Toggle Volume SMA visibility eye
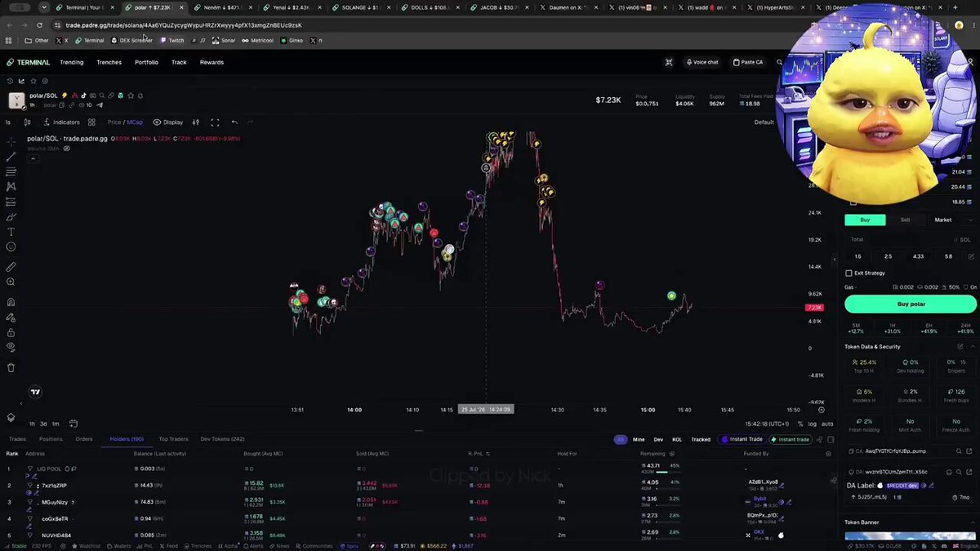This screenshot has width=980, height=551. point(67,149)
